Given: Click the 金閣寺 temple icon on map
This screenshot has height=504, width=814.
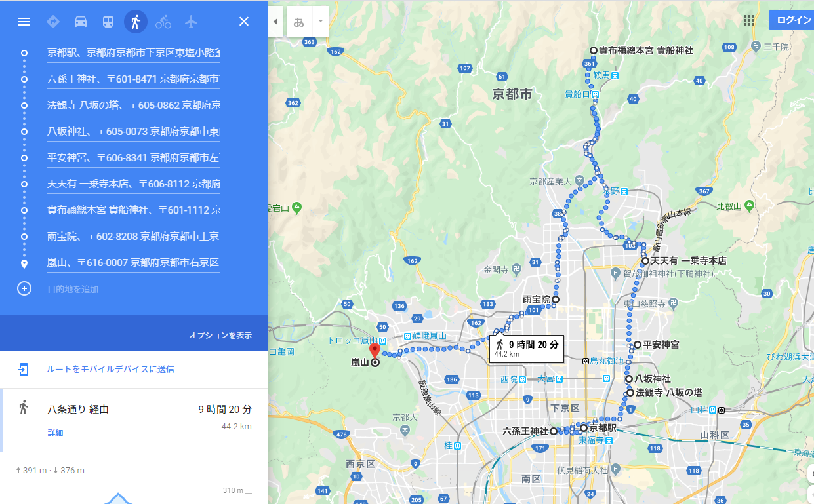Looking at the screenshot, I should tap(518, 269).
